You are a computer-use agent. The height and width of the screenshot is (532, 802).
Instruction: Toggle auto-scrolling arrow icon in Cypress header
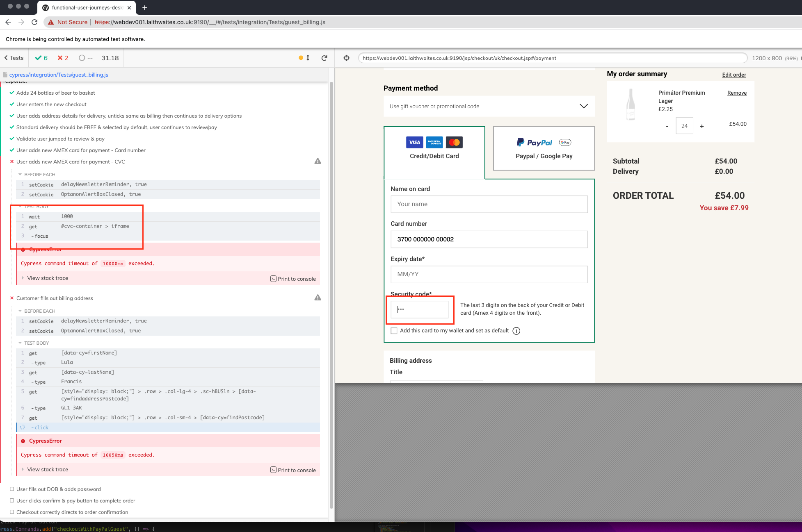tap(308, 58)
